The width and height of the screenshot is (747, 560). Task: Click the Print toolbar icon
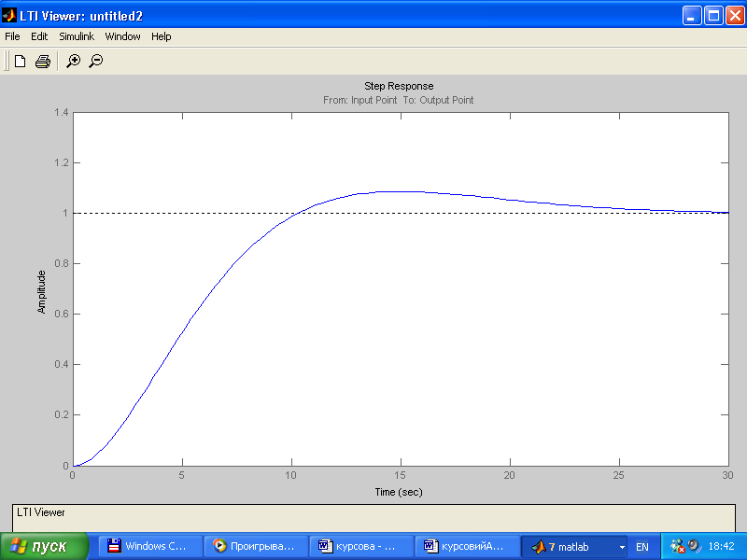[x=43, y=61]
